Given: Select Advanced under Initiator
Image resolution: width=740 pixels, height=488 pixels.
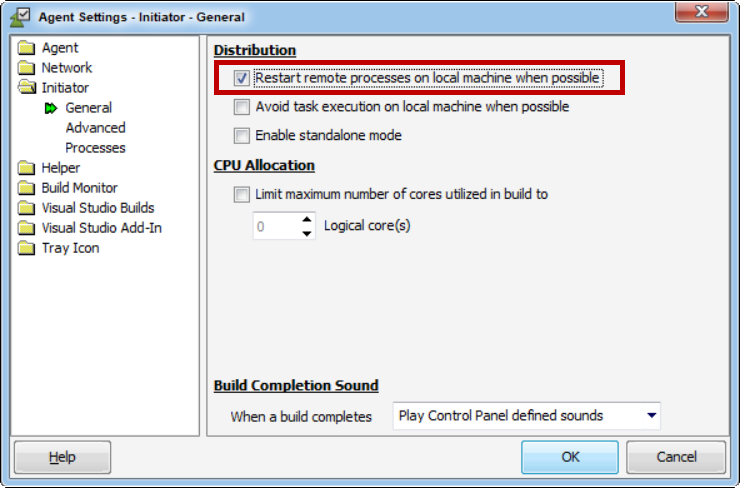Looking at the screenshot, I should tap(95, 128).
